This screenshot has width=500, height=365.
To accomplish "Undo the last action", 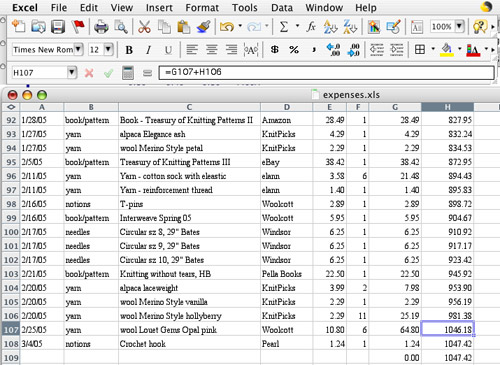I will point(227,27).
